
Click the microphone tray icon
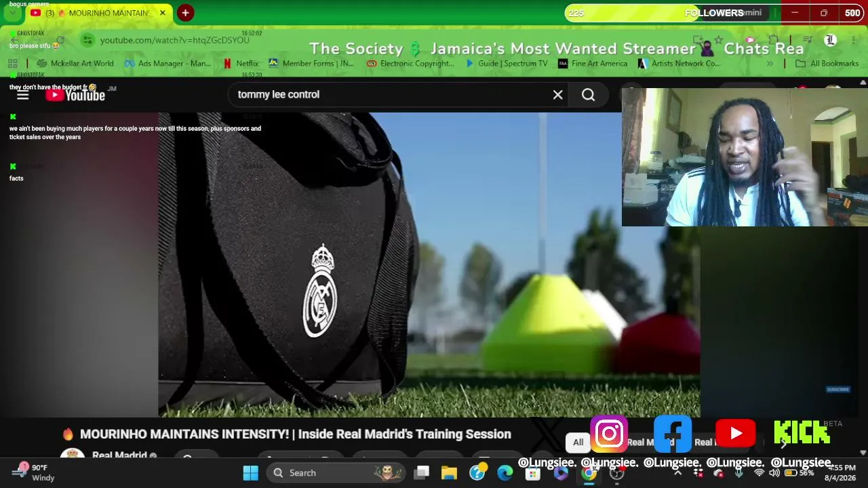[739, 472]
